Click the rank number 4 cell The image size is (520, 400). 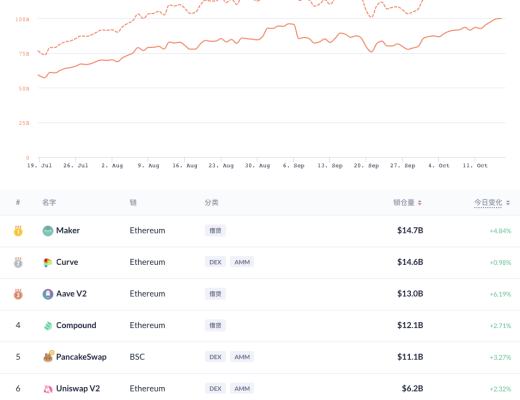click(18, 325)
